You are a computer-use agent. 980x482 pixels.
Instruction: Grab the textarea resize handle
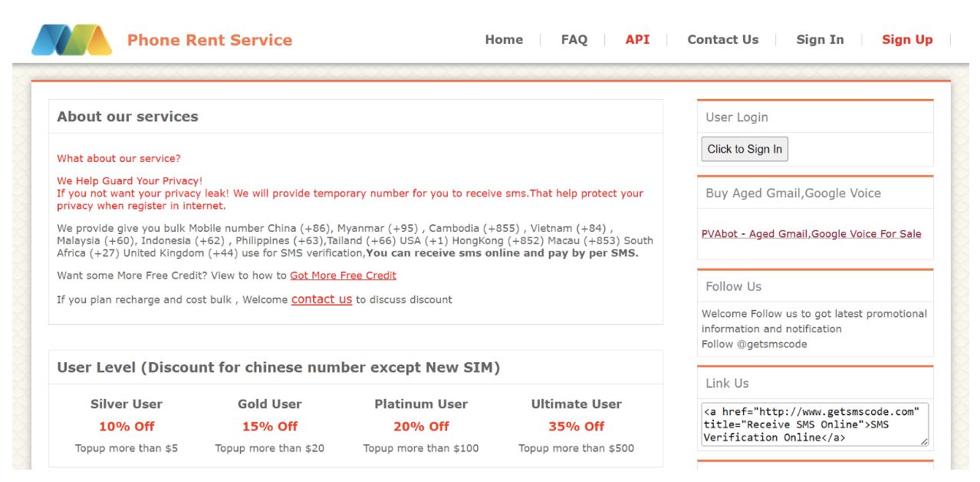click(x=924, y=441)
